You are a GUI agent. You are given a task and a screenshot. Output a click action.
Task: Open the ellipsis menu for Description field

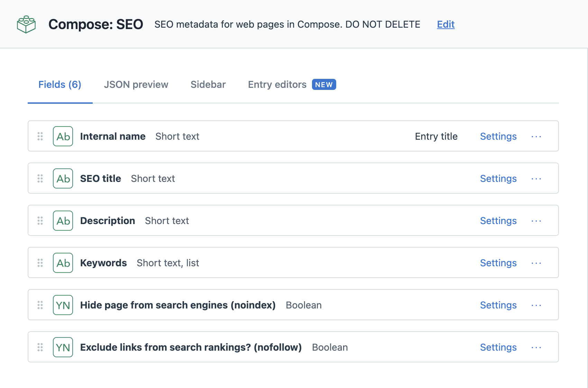point(536,221)
